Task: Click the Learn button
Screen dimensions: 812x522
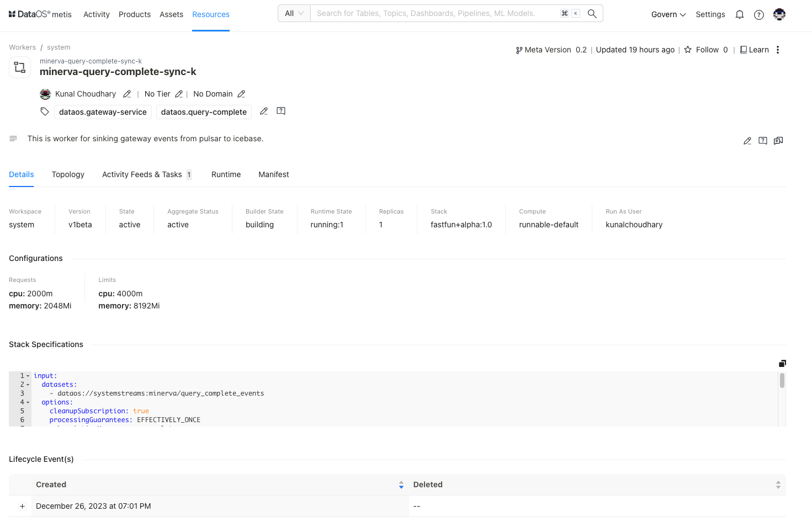Action: (x=755, y=50)
